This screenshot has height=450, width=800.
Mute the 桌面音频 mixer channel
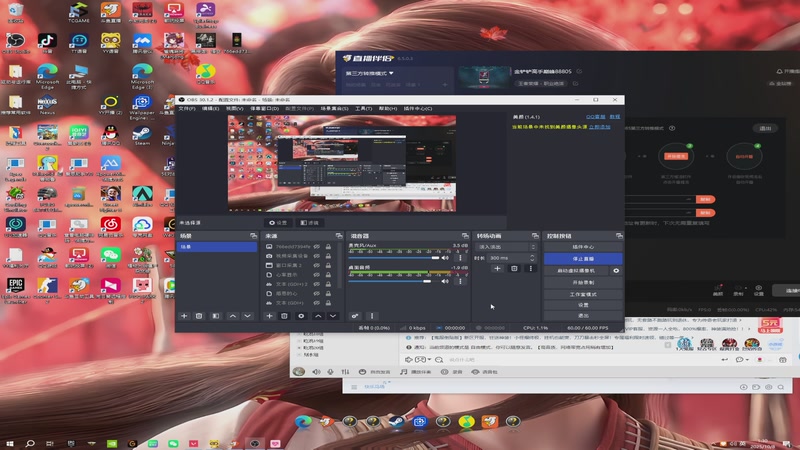[445, 281]
